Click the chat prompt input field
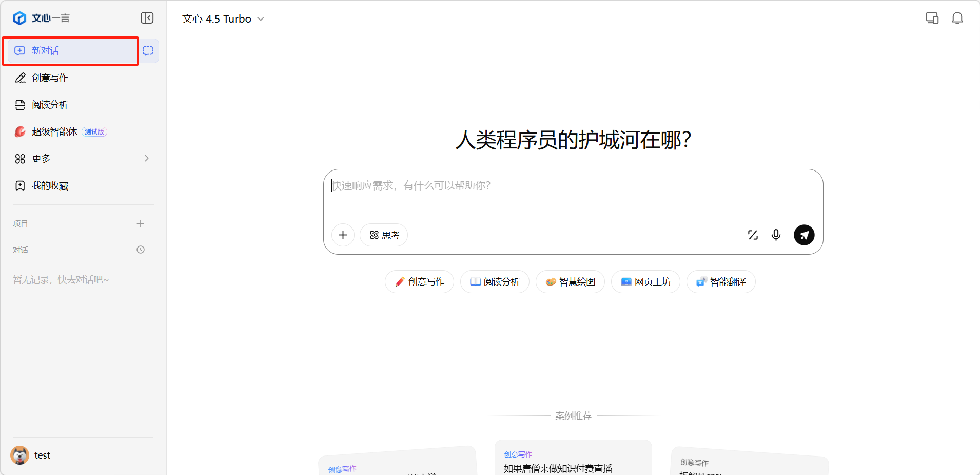Viewport: 980px width, 475px height. [x=573, y=195]
